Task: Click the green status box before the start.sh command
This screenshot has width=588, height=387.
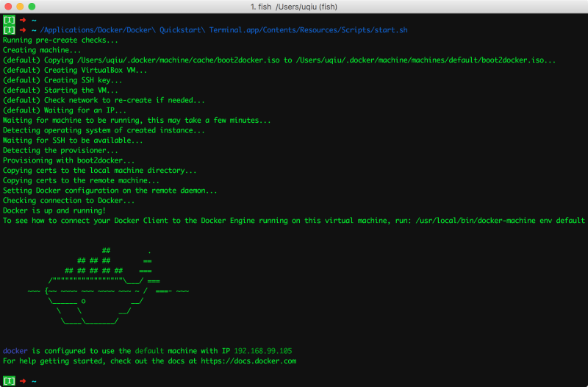Action: 9,30
